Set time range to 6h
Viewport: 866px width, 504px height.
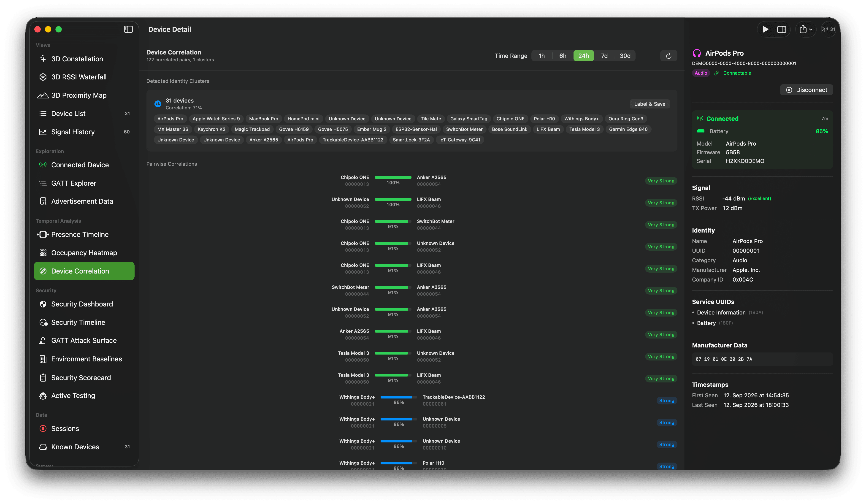pos(563,56)
